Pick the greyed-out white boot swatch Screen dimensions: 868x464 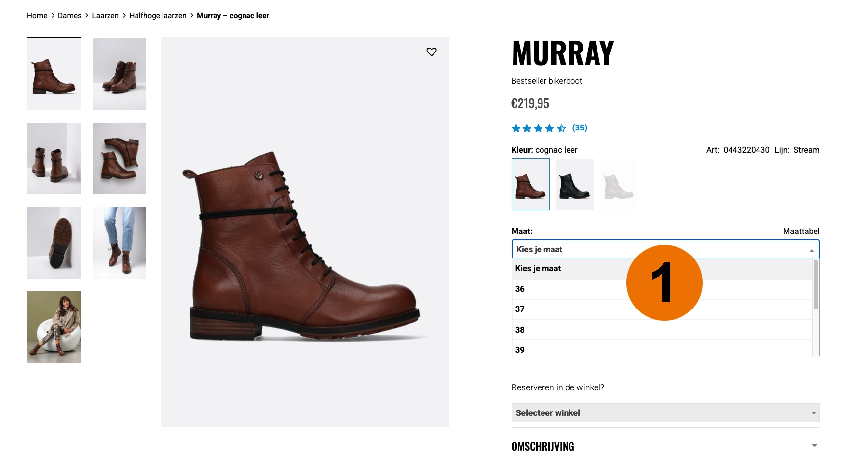click(x=619, y=184)
